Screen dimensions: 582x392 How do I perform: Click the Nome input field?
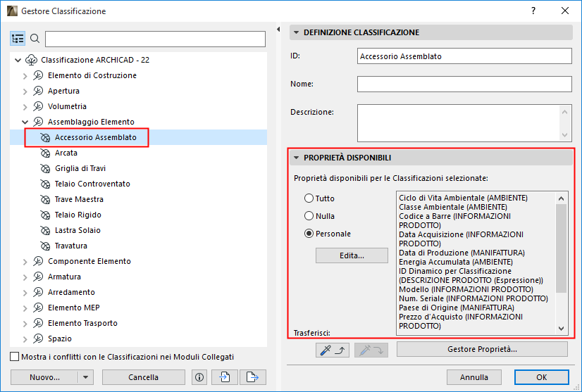tap(464, 84)
